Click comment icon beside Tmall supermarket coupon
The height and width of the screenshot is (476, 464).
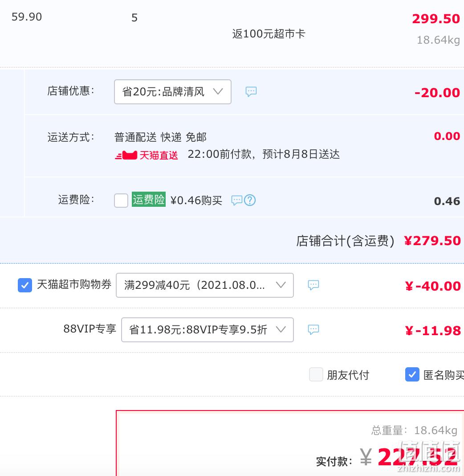point(313,285)
